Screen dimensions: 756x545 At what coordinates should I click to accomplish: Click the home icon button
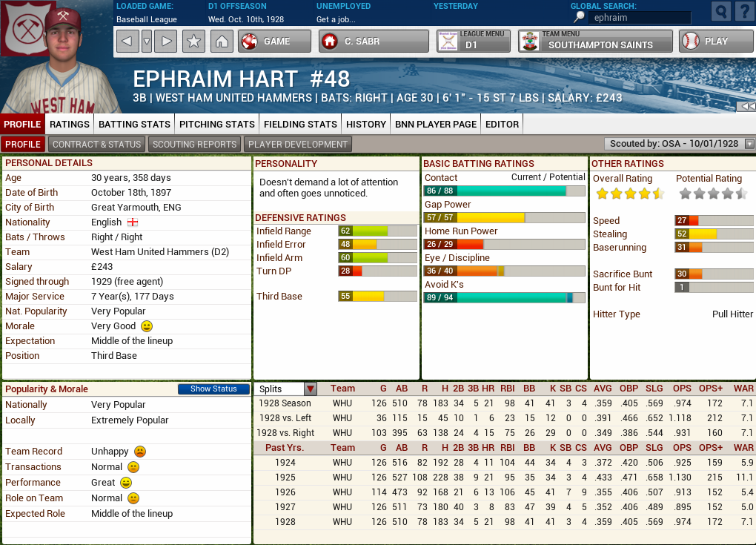(x=222, y=41)
